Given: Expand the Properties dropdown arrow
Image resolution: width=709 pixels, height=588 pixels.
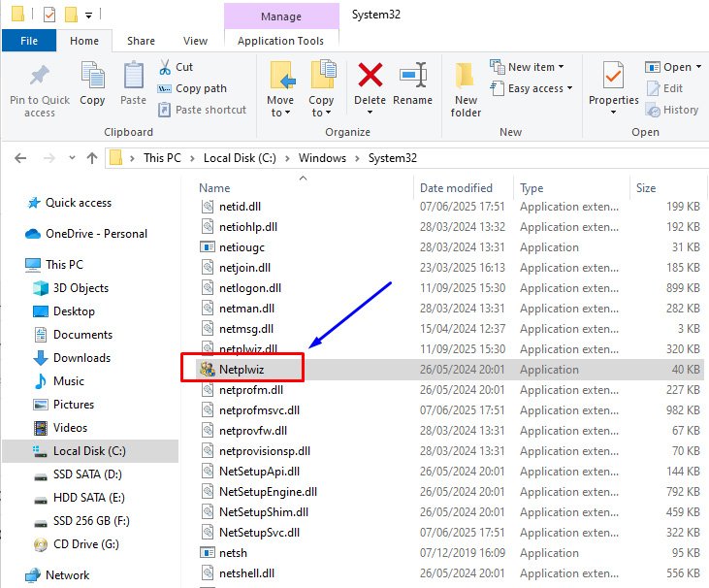Looking at the screenshot, I should (613, 113).
